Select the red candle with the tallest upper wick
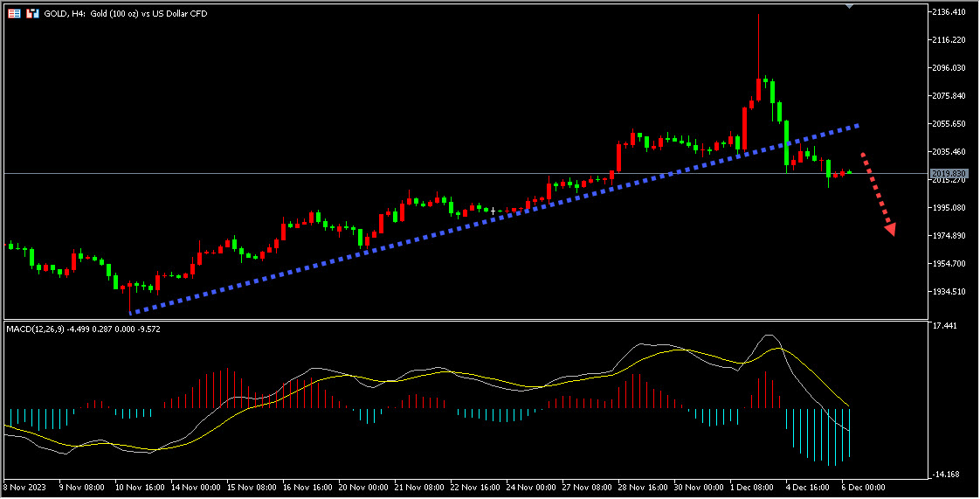This screenshot has width=980, height=499. [759, 89]
